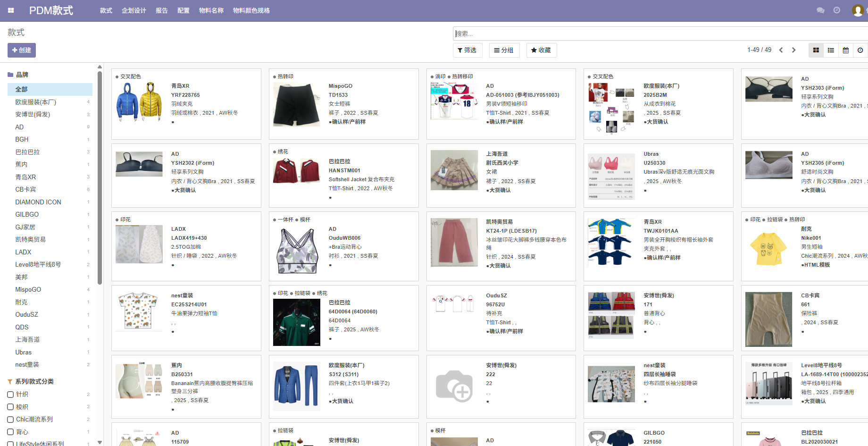Filter by brand DIAMOND ICON
Screen dimensions: 868x446
tap(50, 202)
